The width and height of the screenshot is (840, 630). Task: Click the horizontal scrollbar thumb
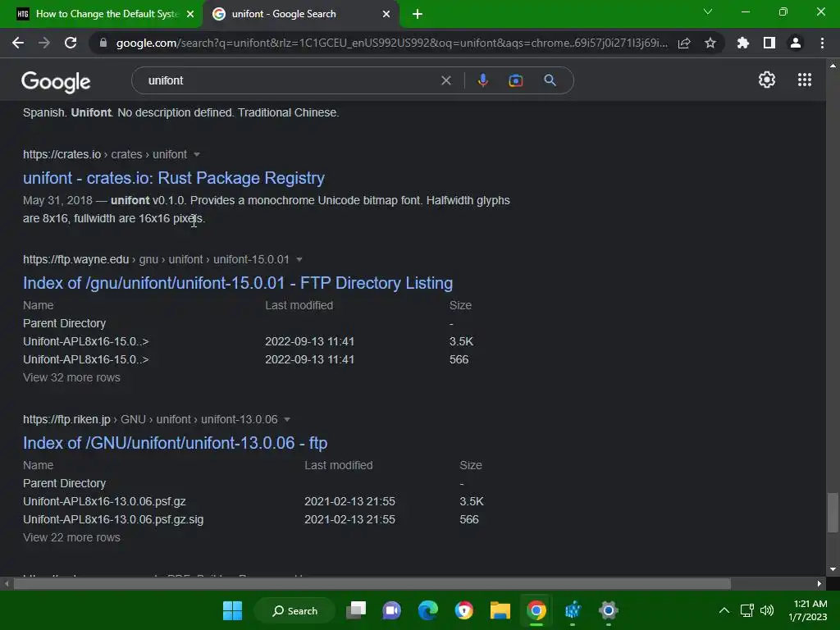[372, 583]
